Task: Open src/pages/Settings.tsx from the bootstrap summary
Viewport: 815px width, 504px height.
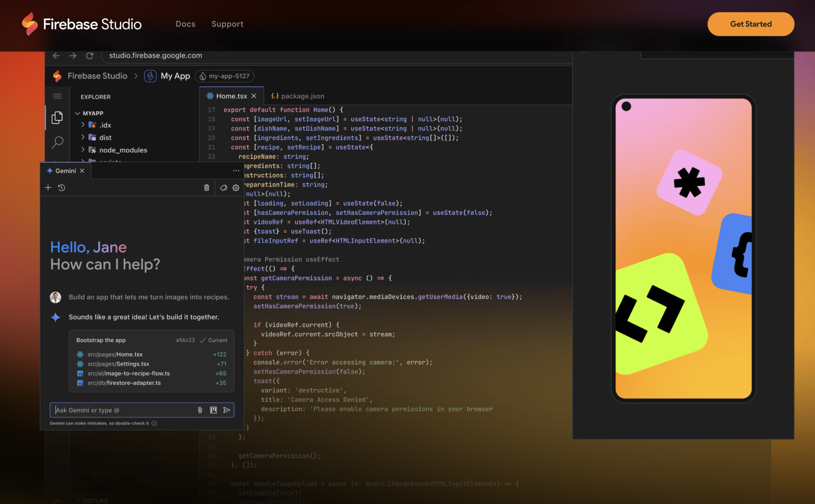Action: [118, 364]
